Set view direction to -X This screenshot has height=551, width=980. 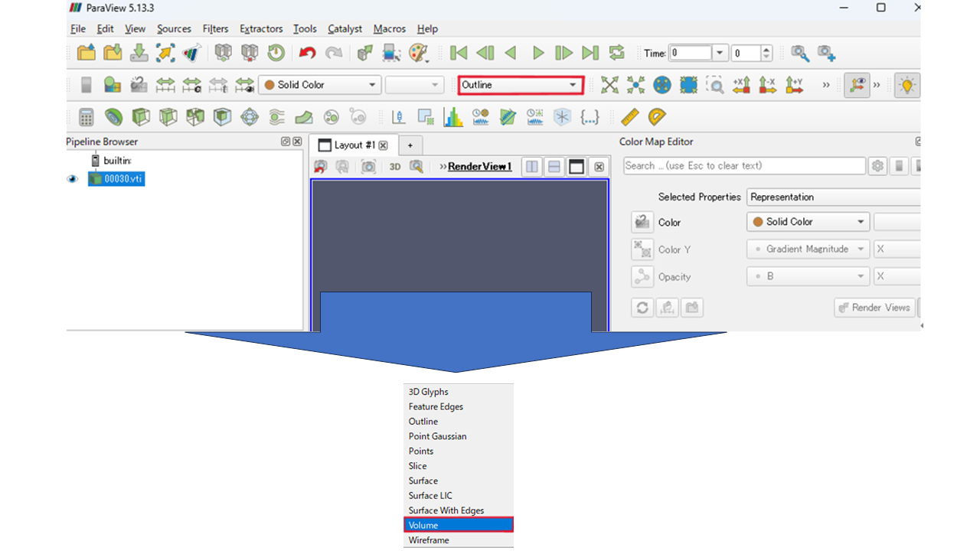coord(767,85)
